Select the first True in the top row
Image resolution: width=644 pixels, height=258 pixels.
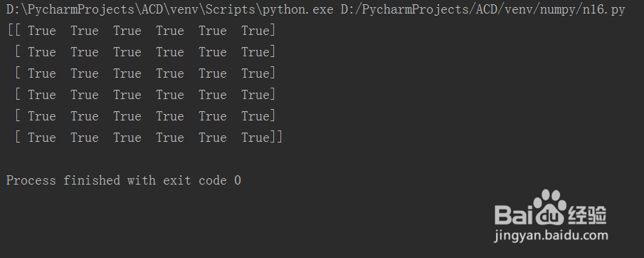42,31
